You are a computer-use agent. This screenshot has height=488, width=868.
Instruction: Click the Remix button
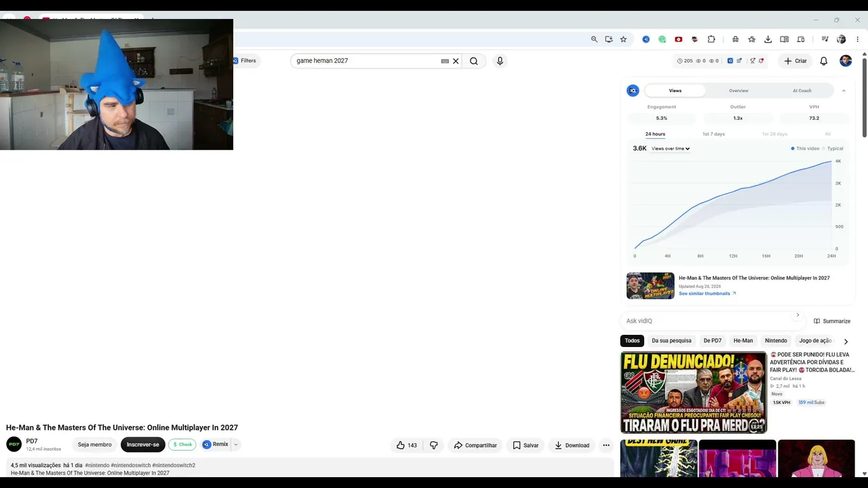tap(216, 445)
